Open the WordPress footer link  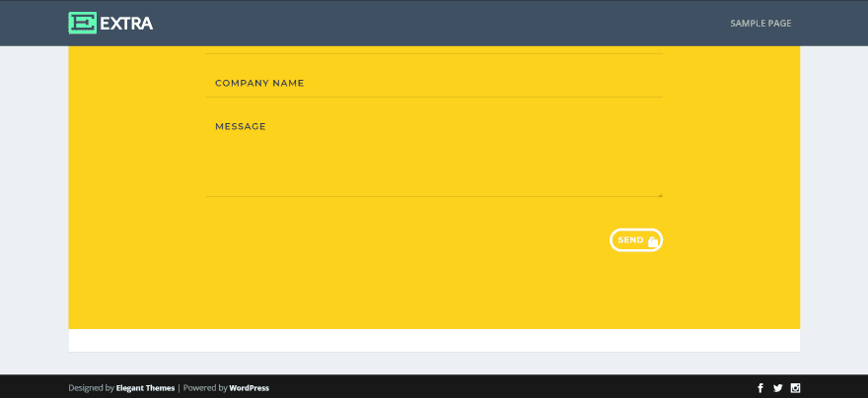pyautogui.click(x=250, y=388)
